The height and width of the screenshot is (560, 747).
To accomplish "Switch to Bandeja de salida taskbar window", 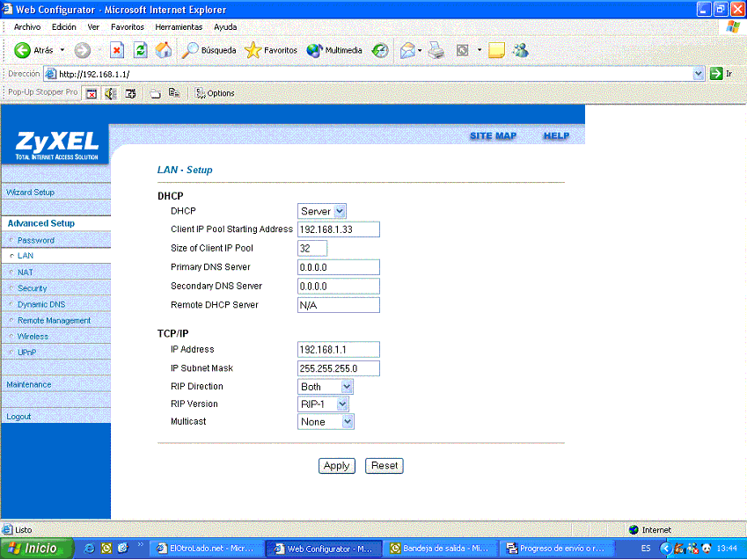I will (439, 549).
